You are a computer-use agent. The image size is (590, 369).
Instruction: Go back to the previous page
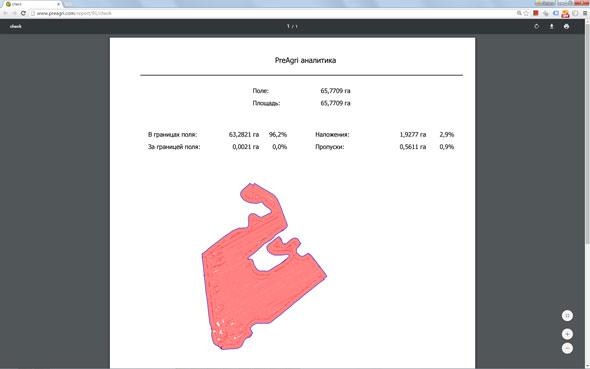[5, 13]
